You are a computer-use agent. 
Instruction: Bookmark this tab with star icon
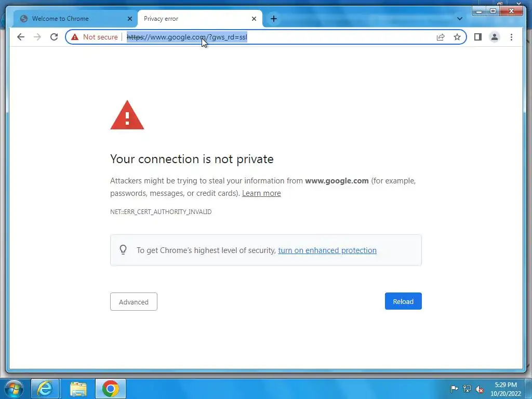[x=457, y=37]
